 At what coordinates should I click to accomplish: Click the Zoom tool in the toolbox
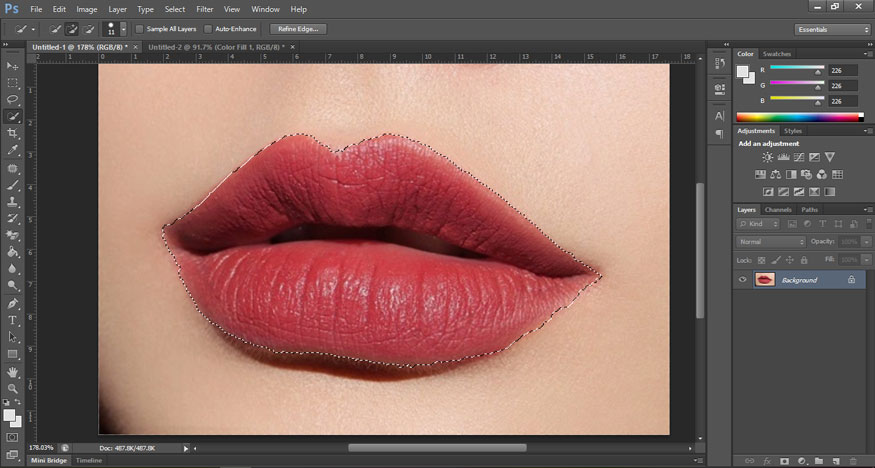[x=13, y=388]
